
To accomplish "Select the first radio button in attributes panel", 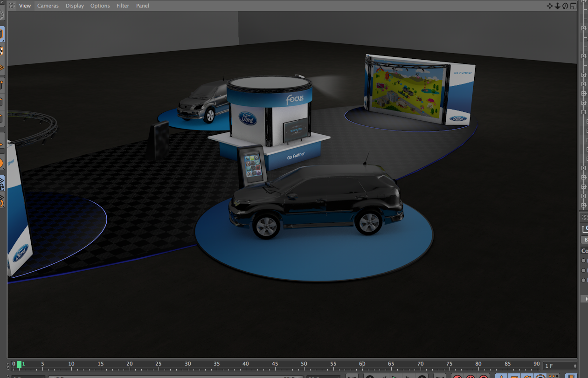I will pyautogui.click(x=583, y=261).
